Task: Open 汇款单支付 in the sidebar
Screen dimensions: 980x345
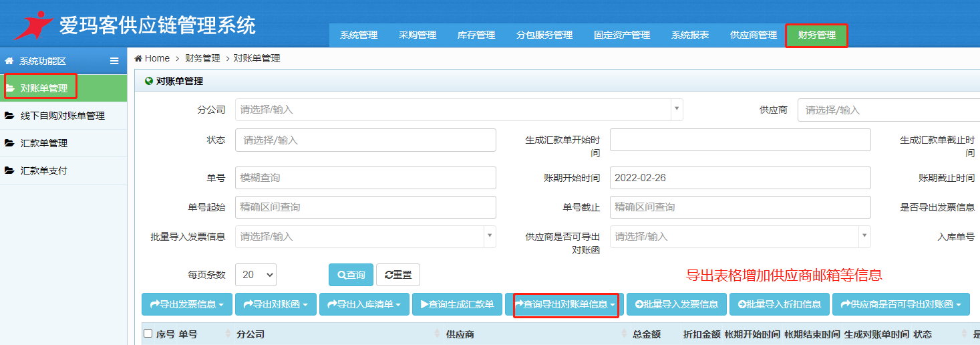Action: [63, 170]
